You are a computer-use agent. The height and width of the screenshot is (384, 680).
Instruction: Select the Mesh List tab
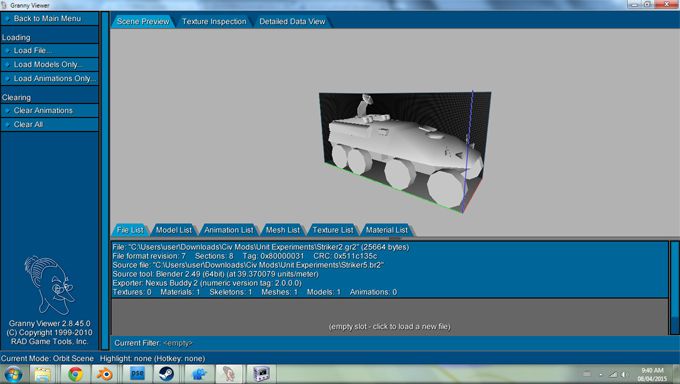pos(283,230)
